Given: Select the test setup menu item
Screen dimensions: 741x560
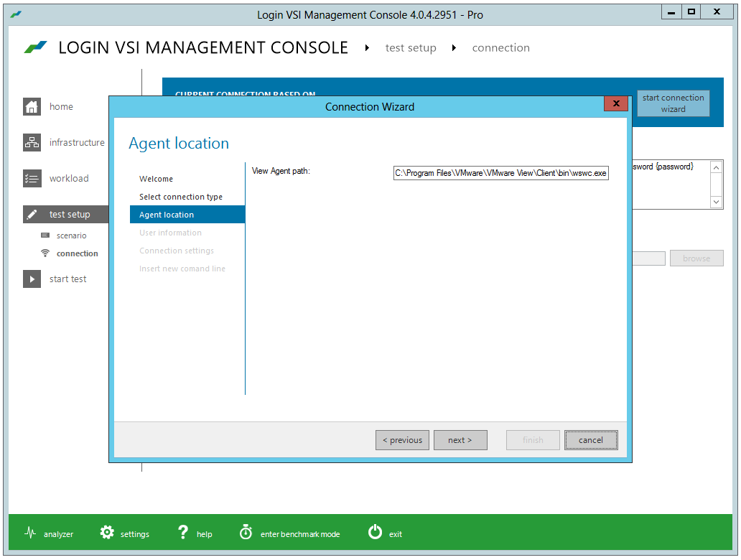Looking at the screenshot, I should point(65,215).
